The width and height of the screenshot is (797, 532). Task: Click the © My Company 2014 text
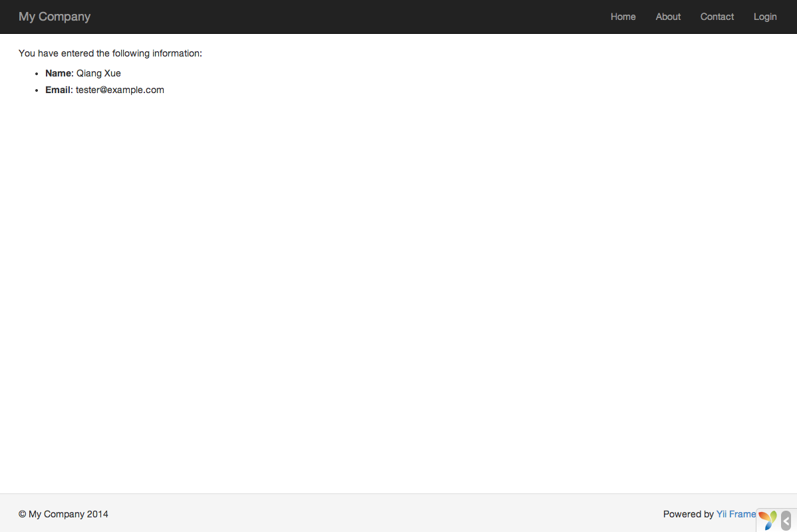click(63, 514)
